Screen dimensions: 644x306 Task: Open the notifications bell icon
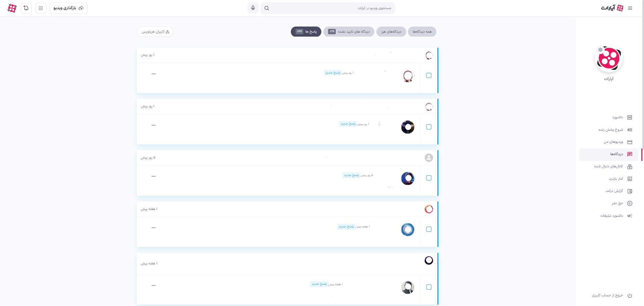[26, 8]
